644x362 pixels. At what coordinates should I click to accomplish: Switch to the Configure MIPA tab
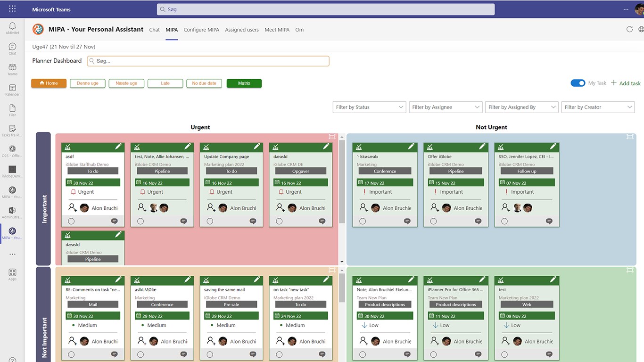click(x=201, y=30)
